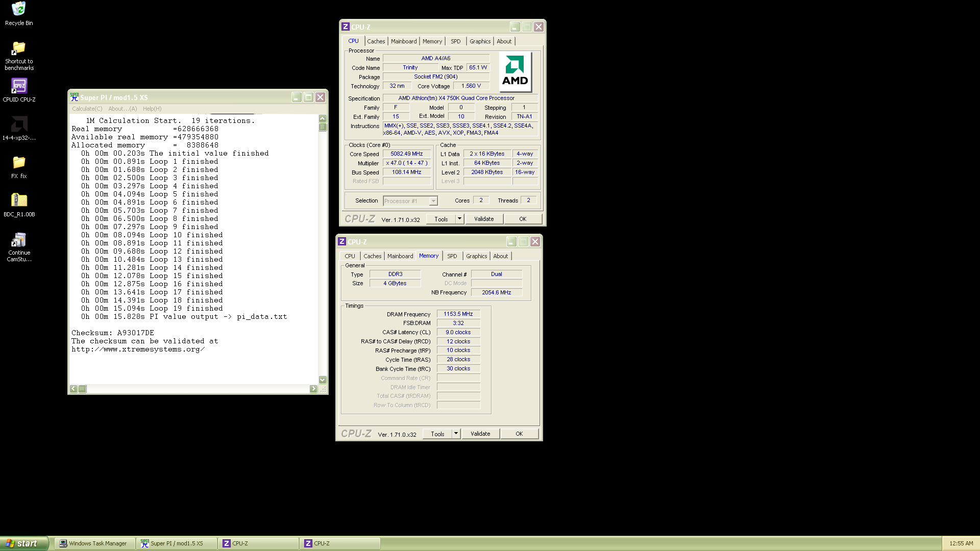Screen dimensions: 980x551
Task: Click top CPU-Z window title icon
Action: tap(346, 27)
